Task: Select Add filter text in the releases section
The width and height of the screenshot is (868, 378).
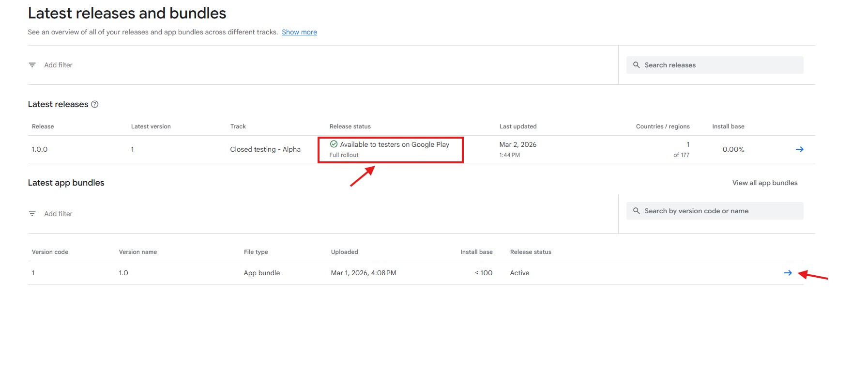Action: pos(58,65)
